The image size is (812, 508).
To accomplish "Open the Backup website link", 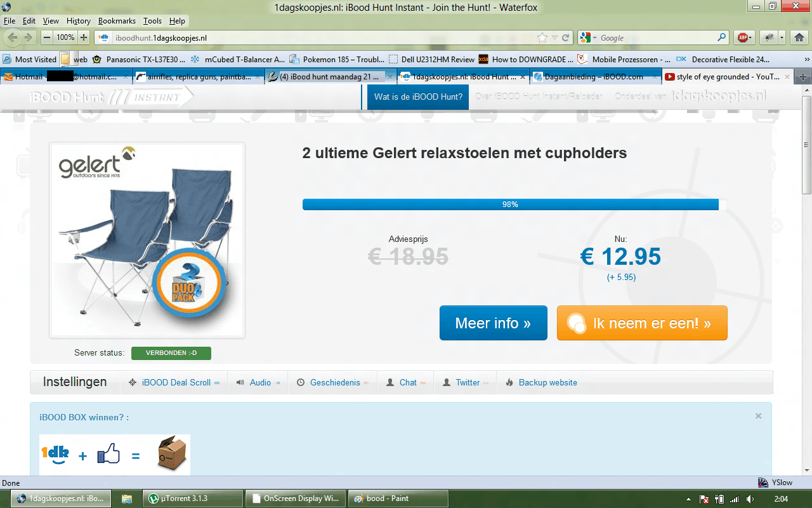I will pos(542,382).
